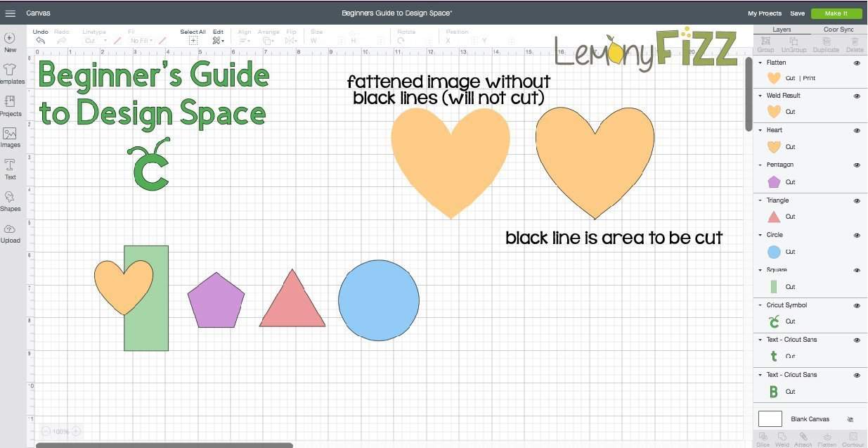
Task: Click the green Make It button
Action: pos(836,13)
